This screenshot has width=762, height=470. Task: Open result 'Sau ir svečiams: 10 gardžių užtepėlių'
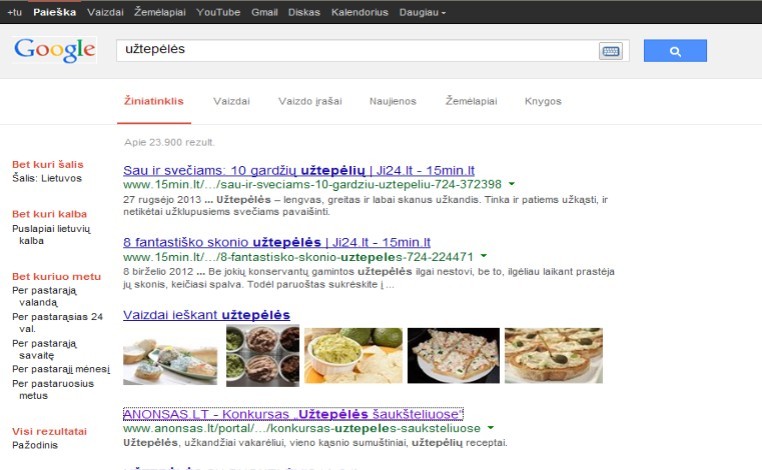[299, 171]
